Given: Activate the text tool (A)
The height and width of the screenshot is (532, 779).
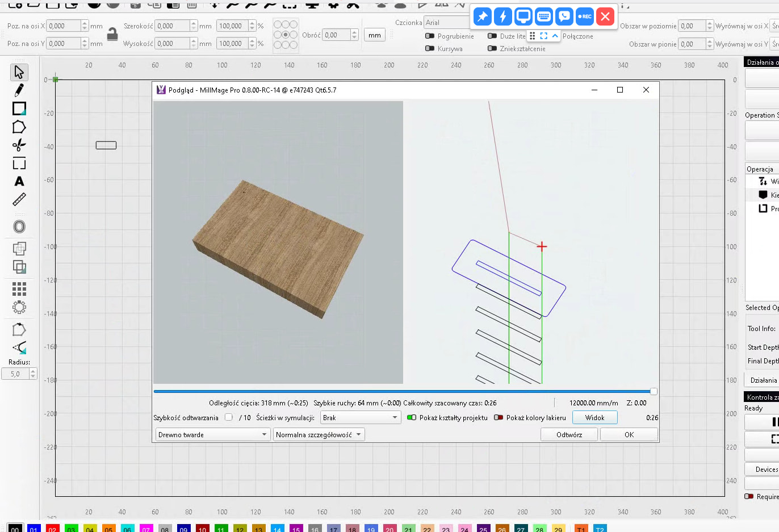Looking at the screenshot, I should 19,181.
